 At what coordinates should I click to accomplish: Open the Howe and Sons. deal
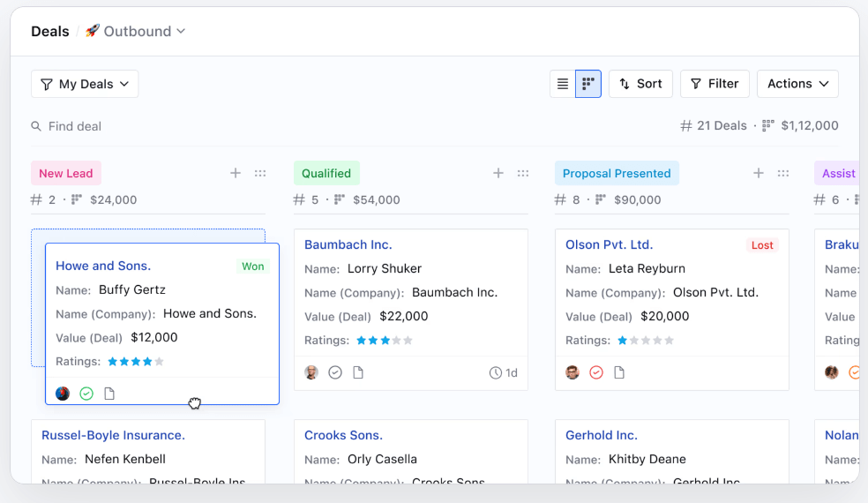pos(103,266)
